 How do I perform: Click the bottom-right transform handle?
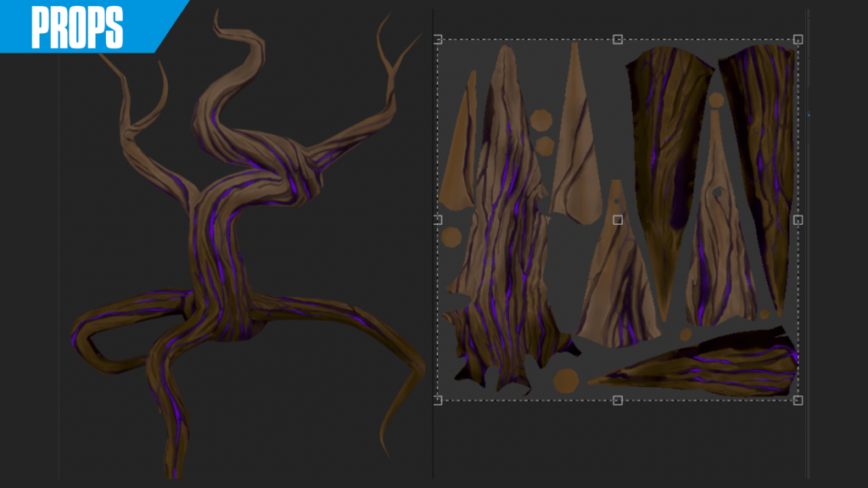point(798,400)
